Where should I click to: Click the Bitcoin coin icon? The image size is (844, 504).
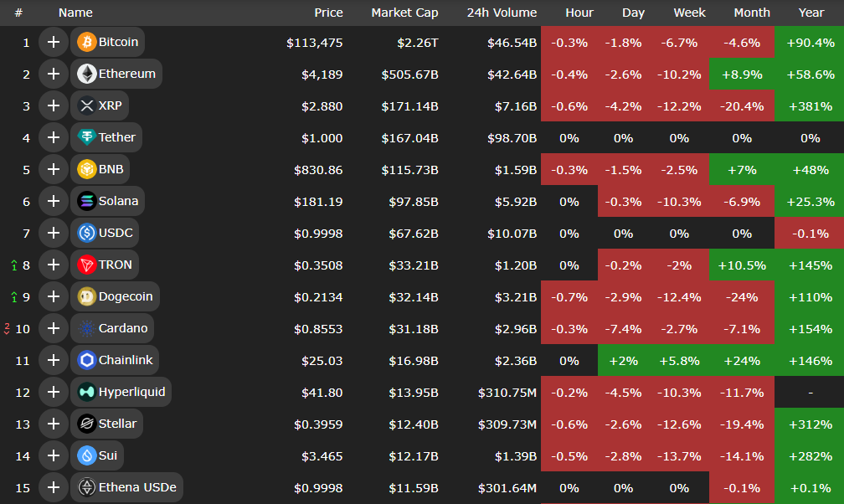point(87,42)
